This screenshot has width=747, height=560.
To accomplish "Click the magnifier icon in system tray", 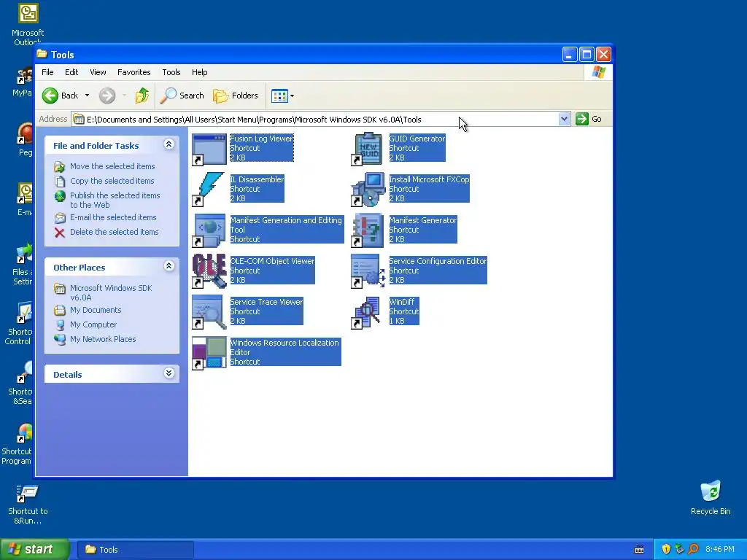I will click(693, 550).
